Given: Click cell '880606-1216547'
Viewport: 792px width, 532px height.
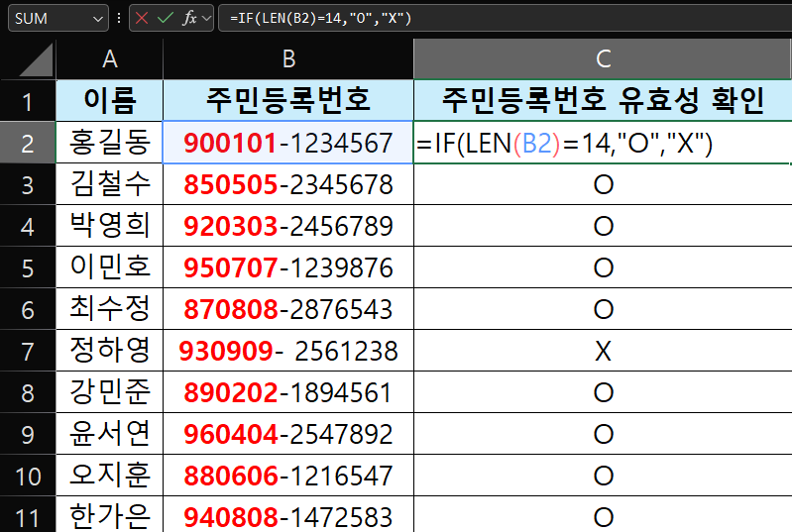Looking at the screenshot, I should [x=288, y=476].
